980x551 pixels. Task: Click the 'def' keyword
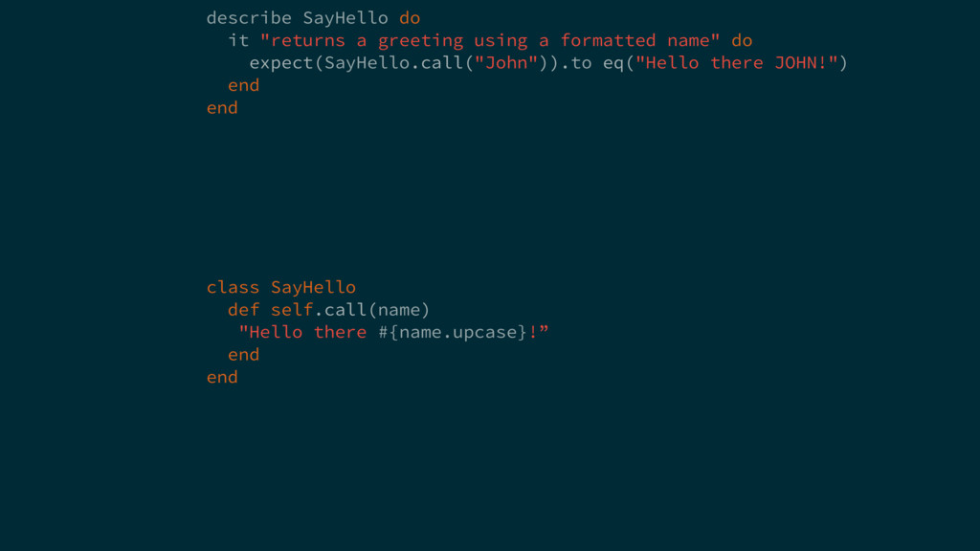point(243,309)
